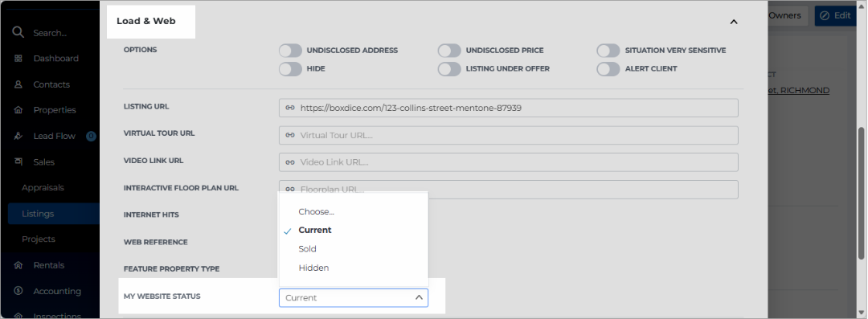Click the Search magnifier icon in sidebar

point(18,32)
